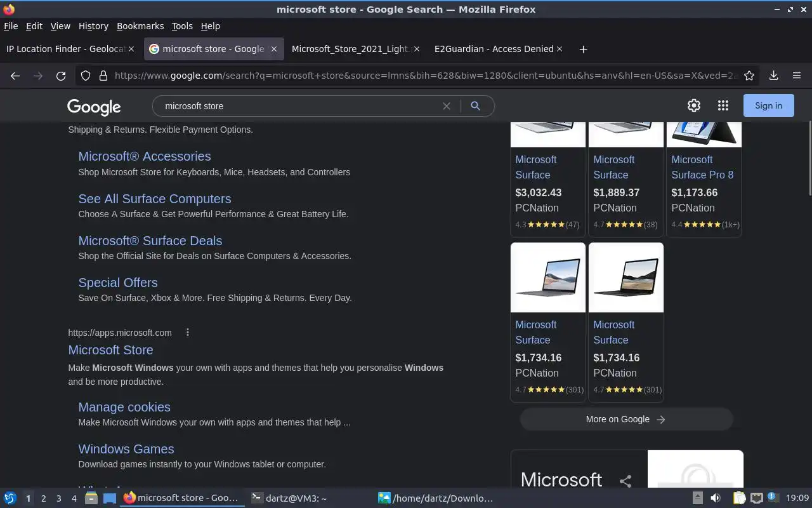Open the Firefox downloads panel
Viewport: 812px width, 508px height.
click(774, 76)
